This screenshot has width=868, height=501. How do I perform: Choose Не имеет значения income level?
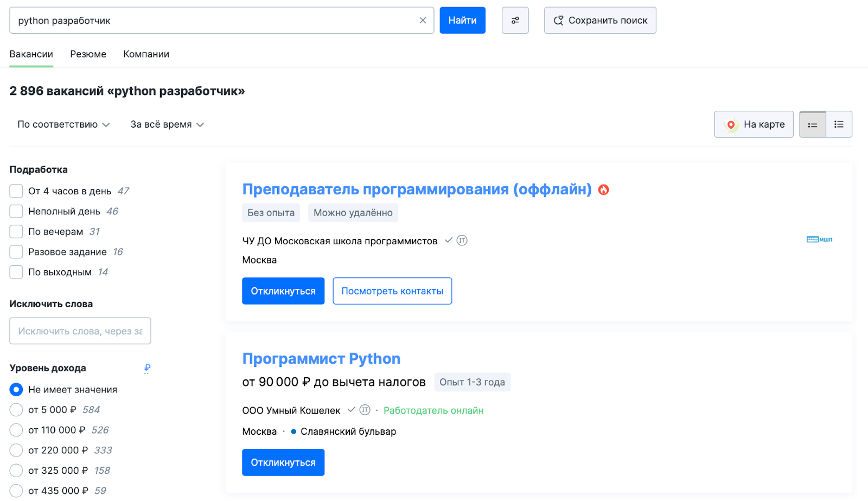tap(16, 389)
